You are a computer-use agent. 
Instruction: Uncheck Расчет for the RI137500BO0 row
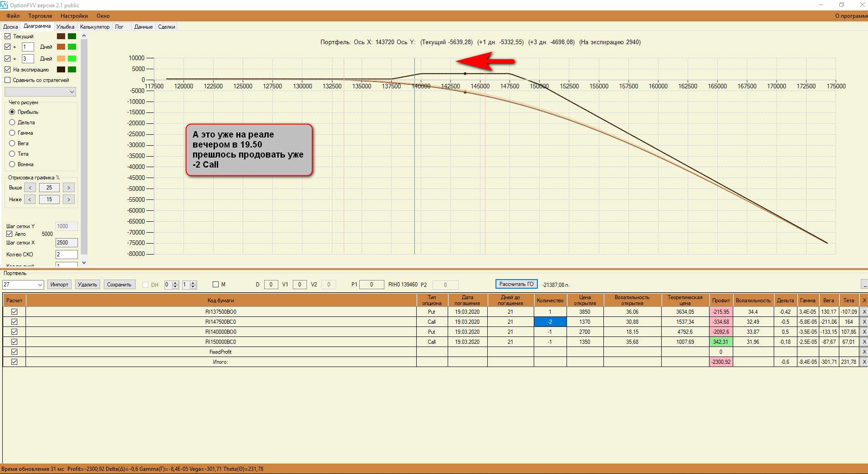tap(15, 312)
